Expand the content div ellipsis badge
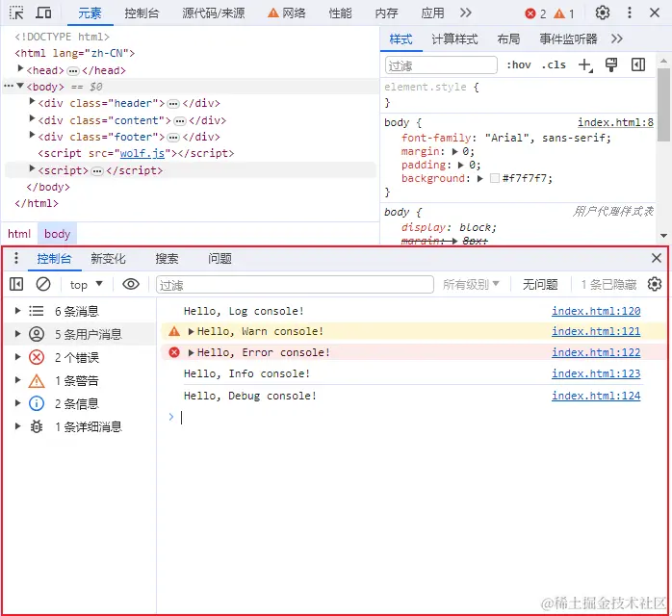 coord(180,121)
